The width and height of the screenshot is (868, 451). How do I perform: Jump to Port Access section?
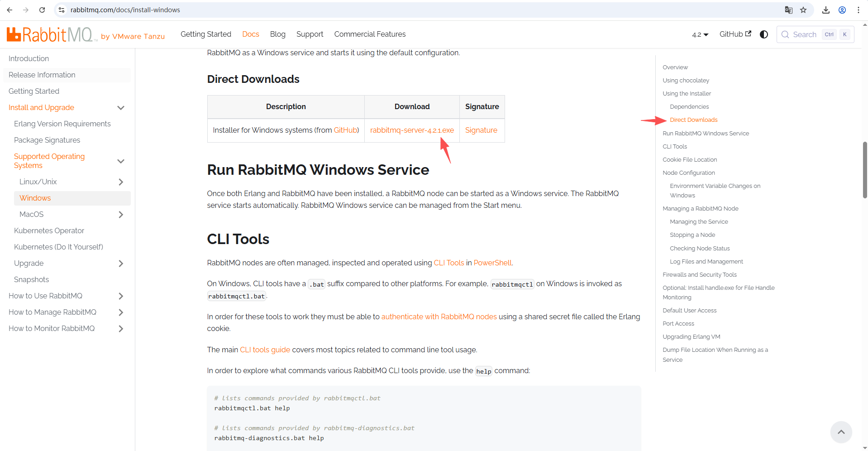(678, 324)
